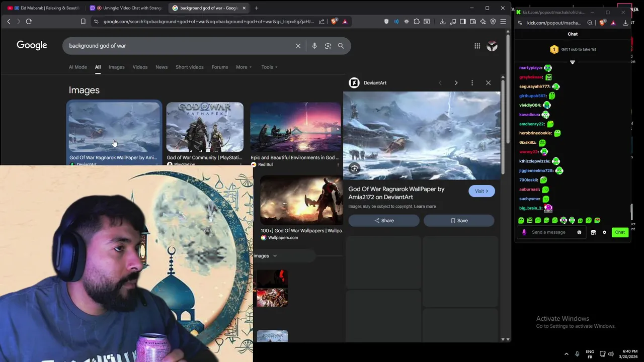
Task: Clear the Google search box with the X
Action: [298, 46]
